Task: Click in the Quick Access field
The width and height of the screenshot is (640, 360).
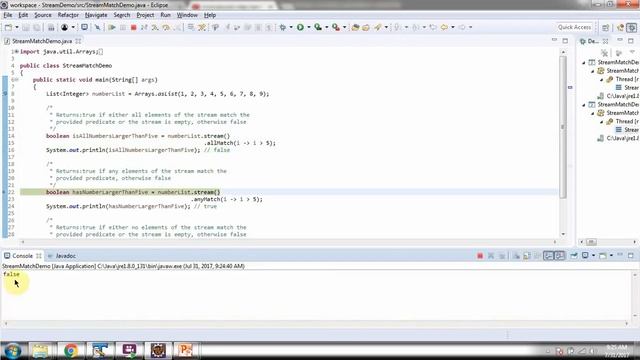Action: tap(574, 27)
